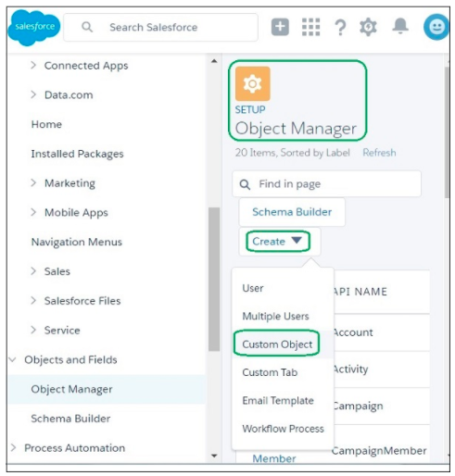The image size is (455, 476).
Task: Open the Create dropdown menu
Action: click(277, 242)
